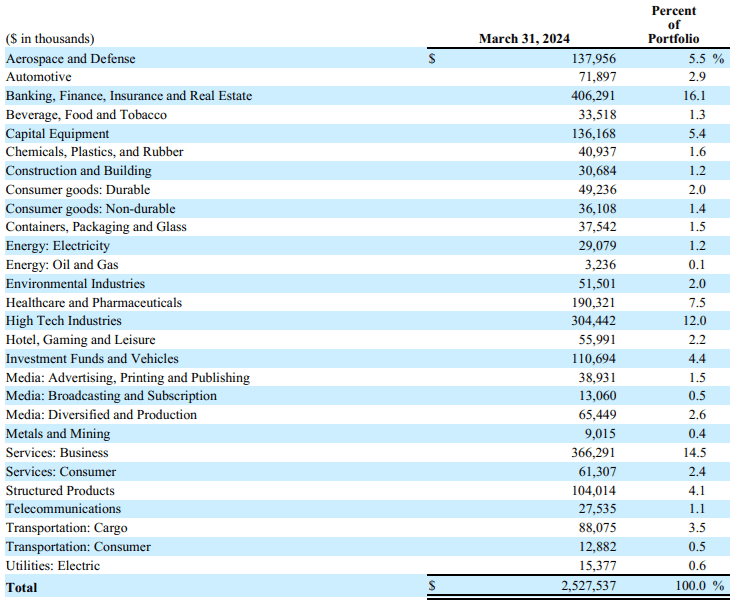Click "Transportation: Consumer" label
Viewport: 730px width, 612px height.
click(78, 547)
